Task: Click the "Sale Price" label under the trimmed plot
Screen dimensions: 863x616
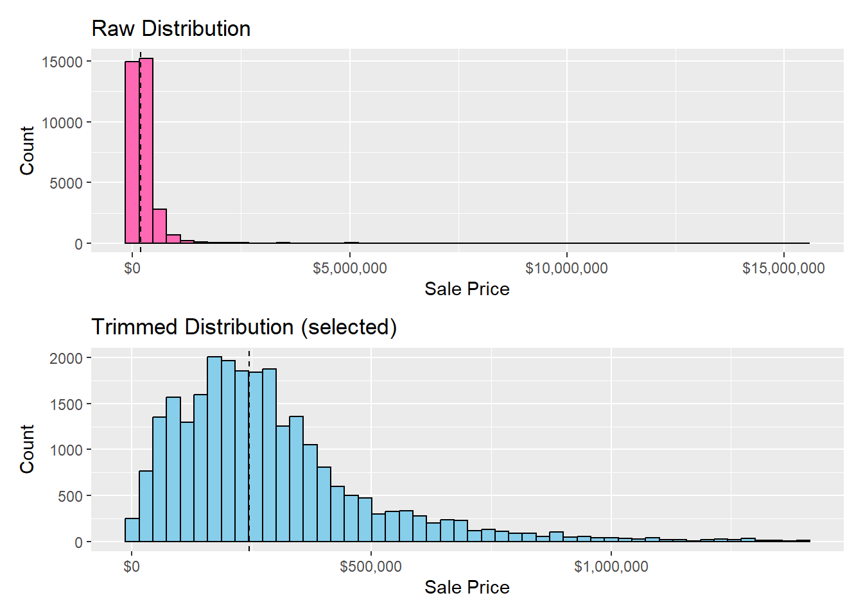Action: (x=467, y=588)
